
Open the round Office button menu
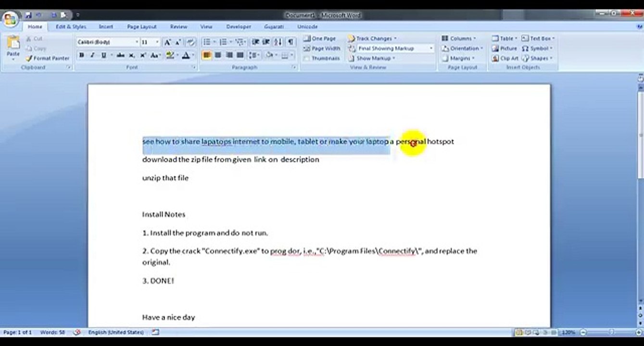[10, 20]
